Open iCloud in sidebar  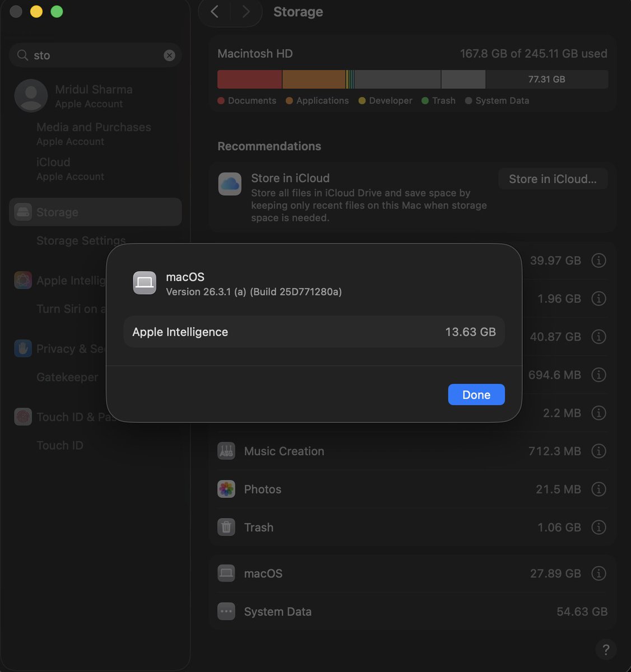point(70,168)
